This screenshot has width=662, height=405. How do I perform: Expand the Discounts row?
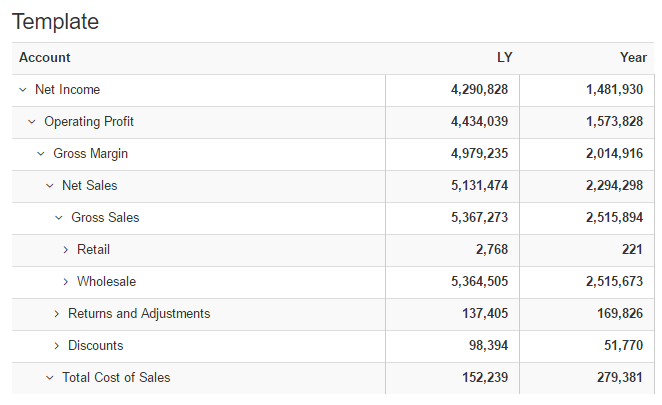(x=57, y=346)
